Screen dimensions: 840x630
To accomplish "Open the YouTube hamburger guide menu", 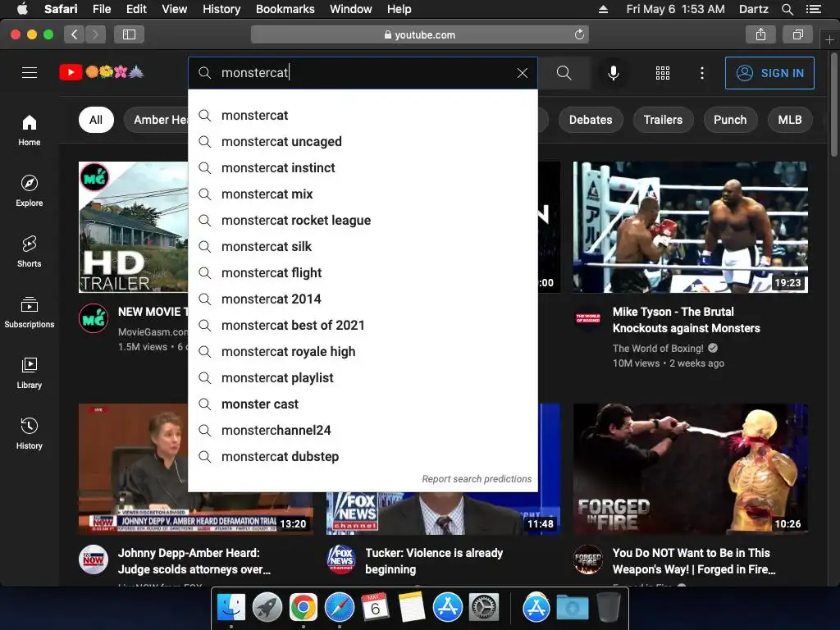I will (x=30, y=72).
